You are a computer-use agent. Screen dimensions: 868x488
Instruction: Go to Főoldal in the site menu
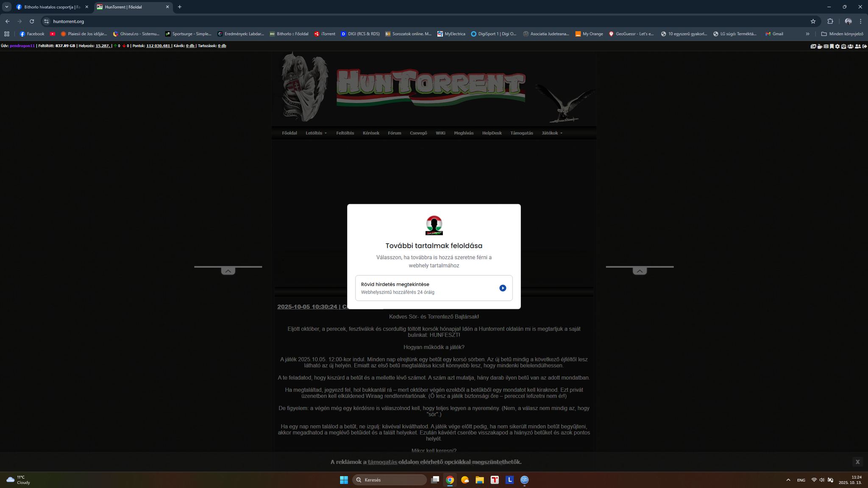(289, 133)
